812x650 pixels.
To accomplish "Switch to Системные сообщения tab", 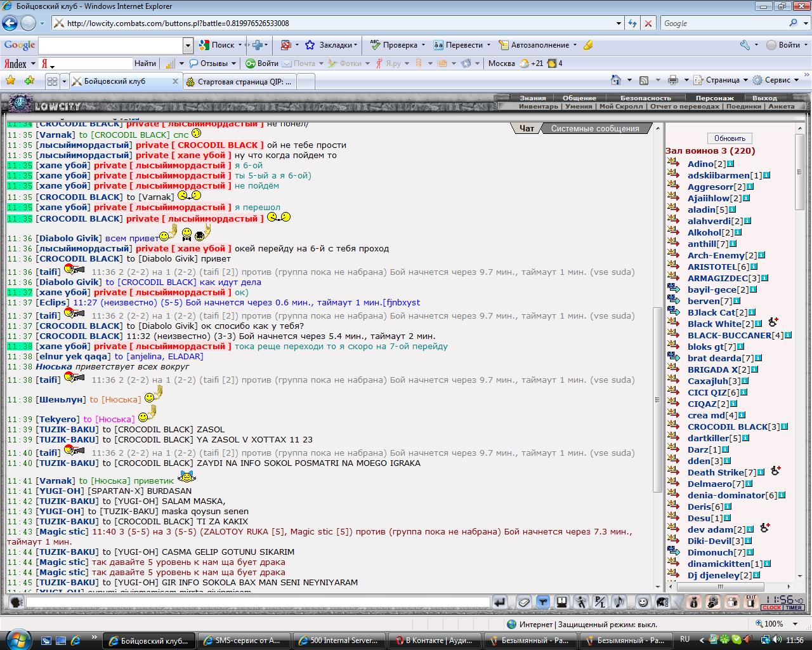I will [595, 128].
